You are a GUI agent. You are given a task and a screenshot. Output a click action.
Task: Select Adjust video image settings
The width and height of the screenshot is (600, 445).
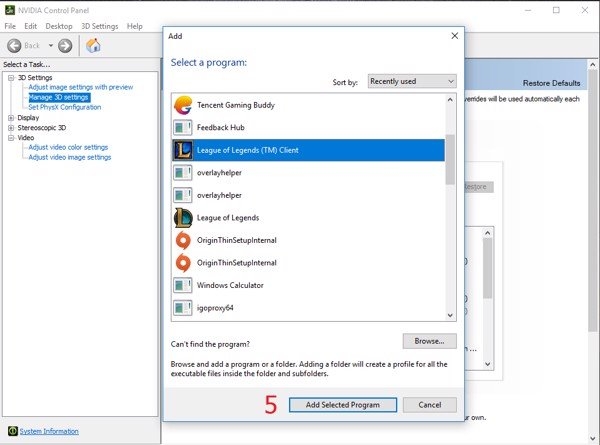70,157
